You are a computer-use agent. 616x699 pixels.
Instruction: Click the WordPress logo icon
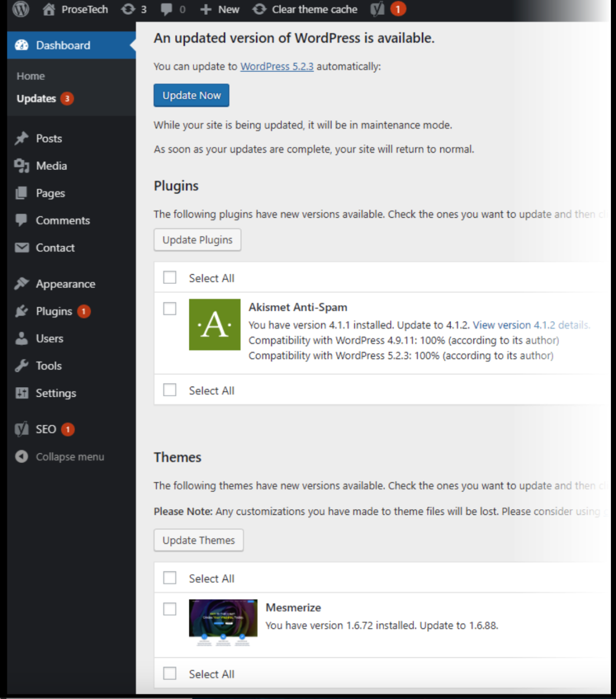pyautogui.click(x=21, y=9)
